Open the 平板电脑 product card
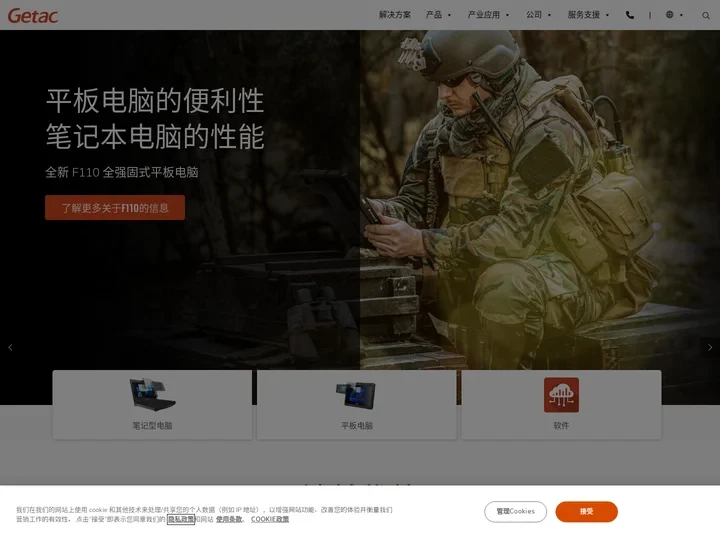 point(357,405)
